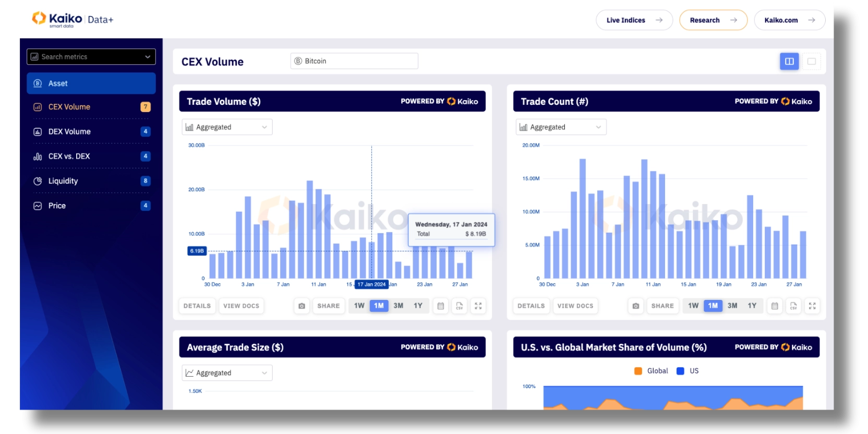Take snapshot of Trade Volume chart
The image size is (868, 434).
point(302,306)
